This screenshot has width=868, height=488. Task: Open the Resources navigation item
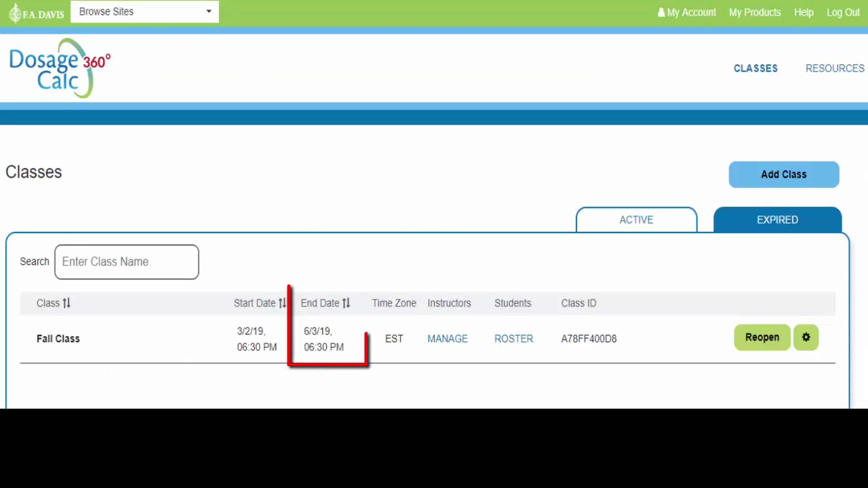(835, 68)
